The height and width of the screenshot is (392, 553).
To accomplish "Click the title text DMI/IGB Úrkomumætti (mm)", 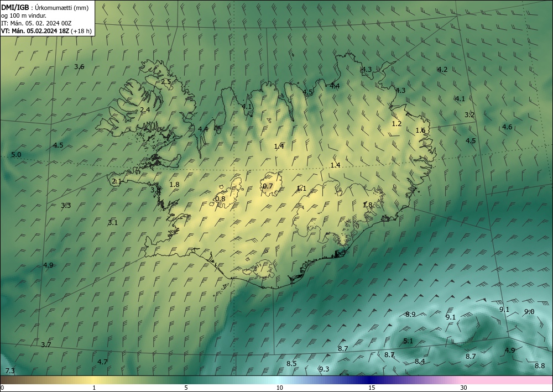I will click(x=45, y=7).
